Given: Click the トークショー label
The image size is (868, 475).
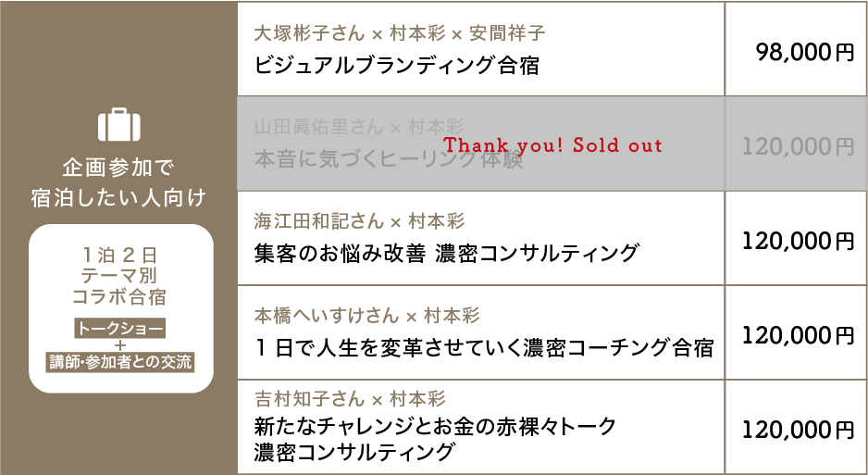Looking at the screenshot, I should click(x=120, y=328).
